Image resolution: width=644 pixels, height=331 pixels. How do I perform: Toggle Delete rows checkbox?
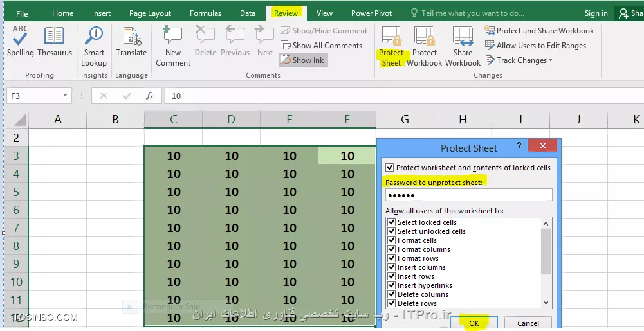point(391,303)
